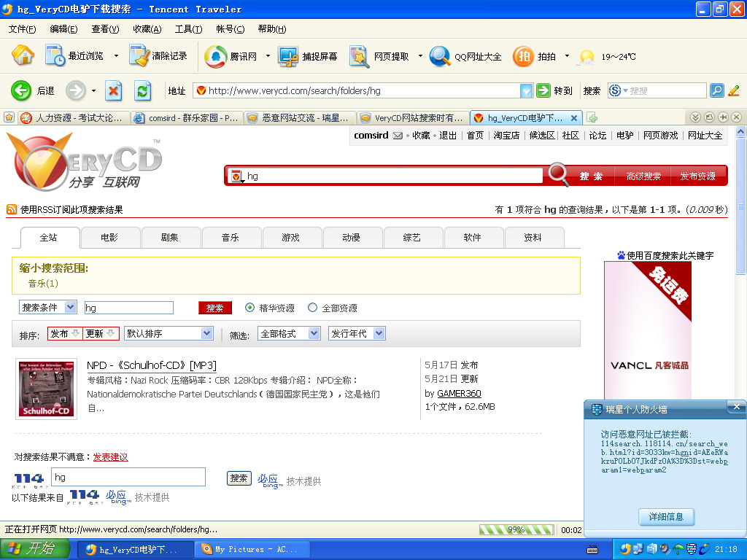Click the toolbar search magnifier button
Image resolution: width=747 pixels, height=560 pixels.
pos(717,90)
